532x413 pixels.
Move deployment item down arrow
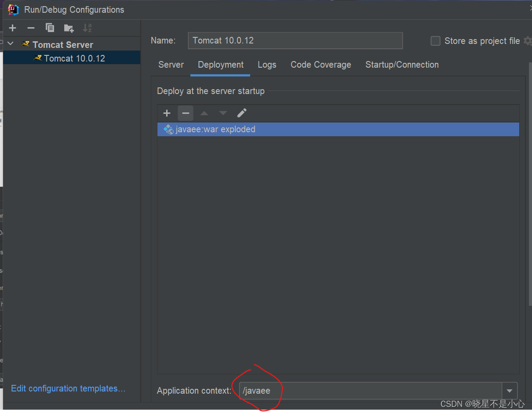point(223,113)
